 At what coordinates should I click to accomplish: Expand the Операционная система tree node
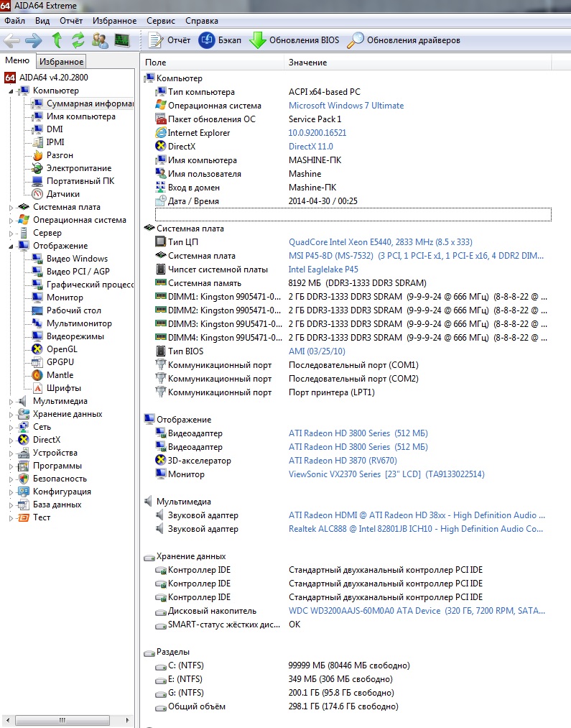pyautogui.click(x=11, y=221)
